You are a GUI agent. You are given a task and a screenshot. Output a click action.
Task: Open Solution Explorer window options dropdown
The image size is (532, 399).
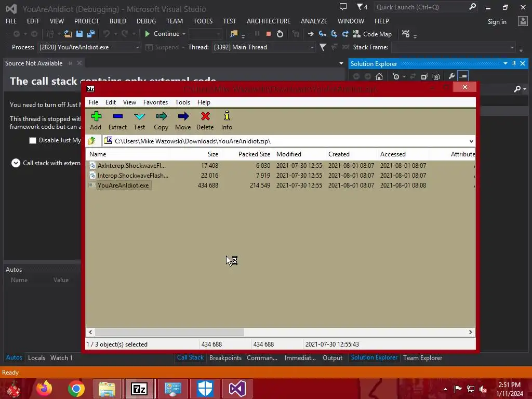click(x=505, y=63)
